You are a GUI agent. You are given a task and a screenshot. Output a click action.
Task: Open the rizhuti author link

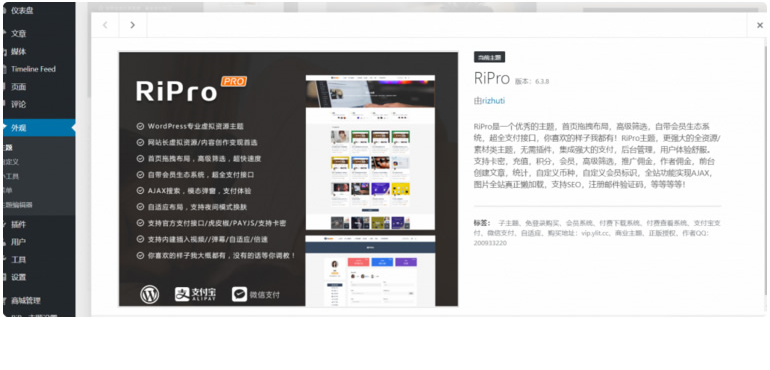click(493, 100)
